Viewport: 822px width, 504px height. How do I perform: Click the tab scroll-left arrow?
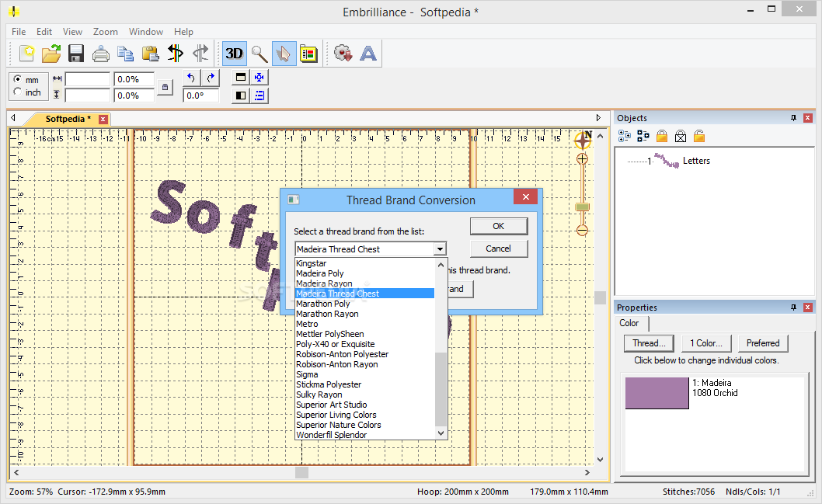[13, 118]
